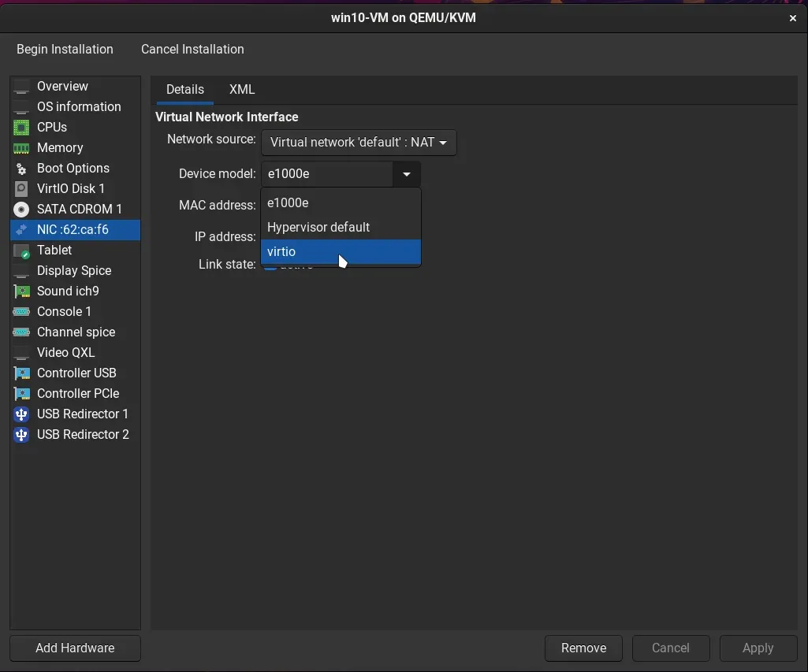Select Controller USB entry
808x672 pixels.
[x=75, y=373]
